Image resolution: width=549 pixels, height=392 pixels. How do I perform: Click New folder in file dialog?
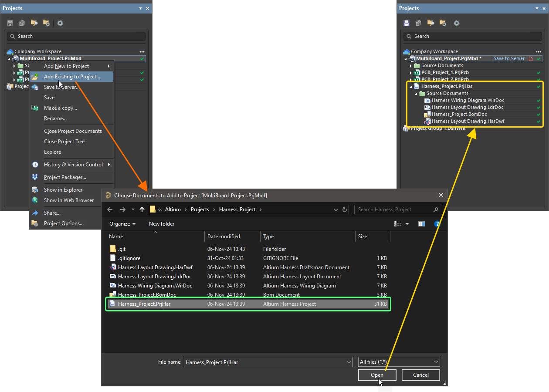pyautogui.click(x=162, y=224)
